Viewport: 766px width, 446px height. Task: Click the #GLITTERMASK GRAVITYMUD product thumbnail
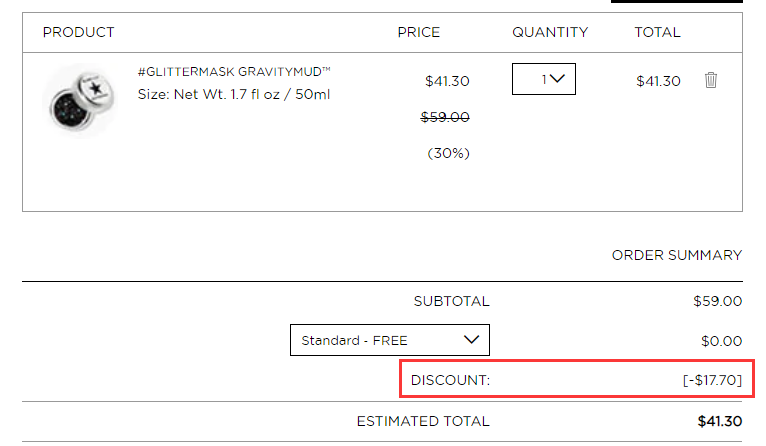point(81,100)
